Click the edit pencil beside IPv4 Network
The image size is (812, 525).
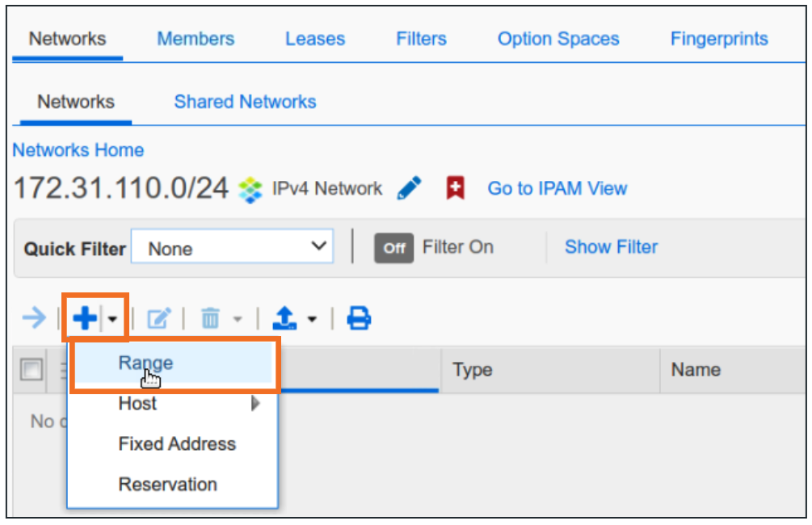[410, 189]
